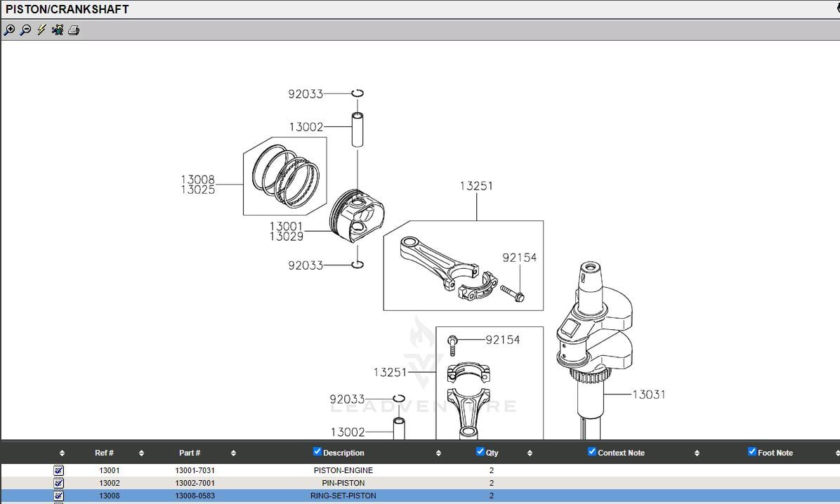
Task: Click sort arrows after Part # column
Action: pyautogui.click(x=233, y=453)
